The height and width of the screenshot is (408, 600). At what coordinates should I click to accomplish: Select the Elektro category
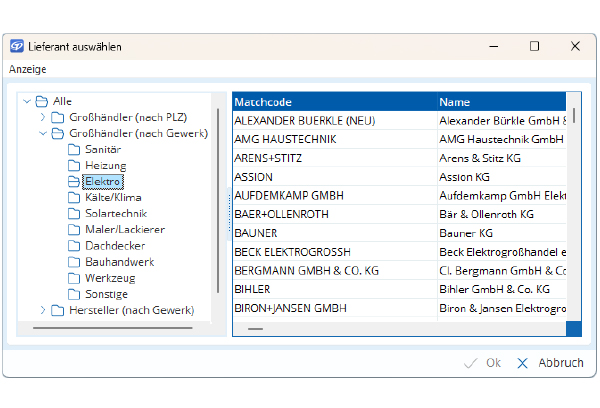tap(103, 181)
